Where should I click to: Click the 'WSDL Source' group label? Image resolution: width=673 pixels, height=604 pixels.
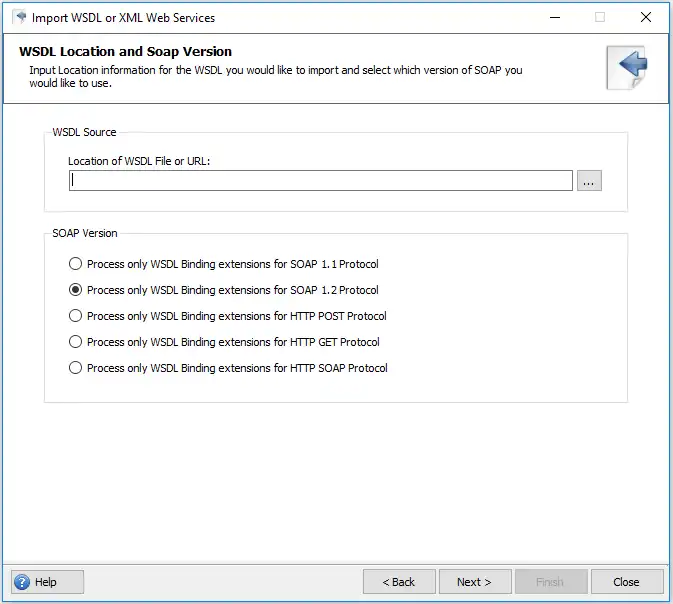[x=84, y=132]
